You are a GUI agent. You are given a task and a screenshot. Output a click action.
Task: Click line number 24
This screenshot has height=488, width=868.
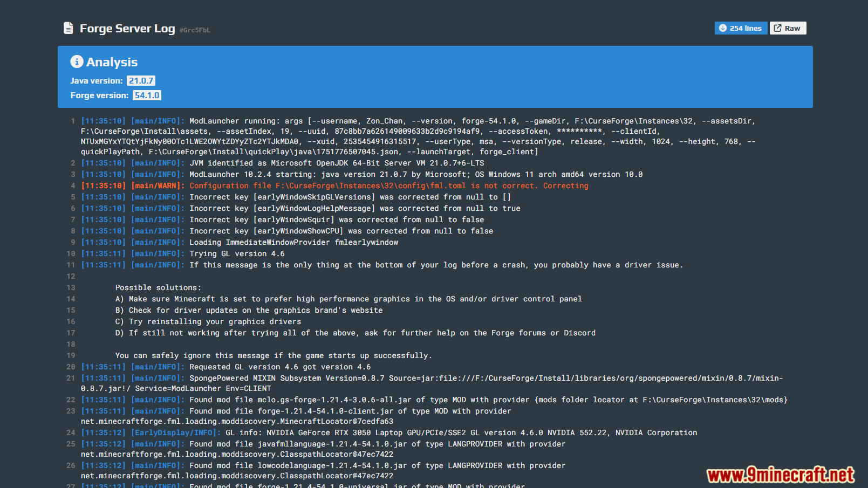[71, 433]
